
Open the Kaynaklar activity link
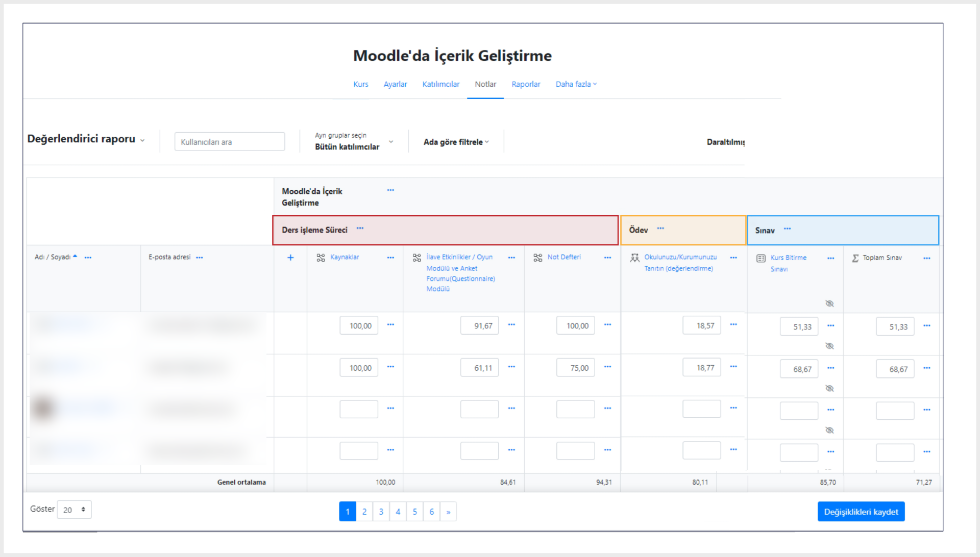click(345, 257)
